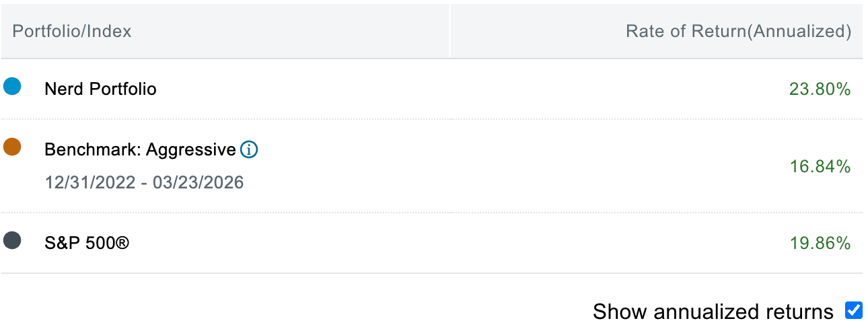
Task: Click the 23.80% return value
Action: click(x=820, y=89)
